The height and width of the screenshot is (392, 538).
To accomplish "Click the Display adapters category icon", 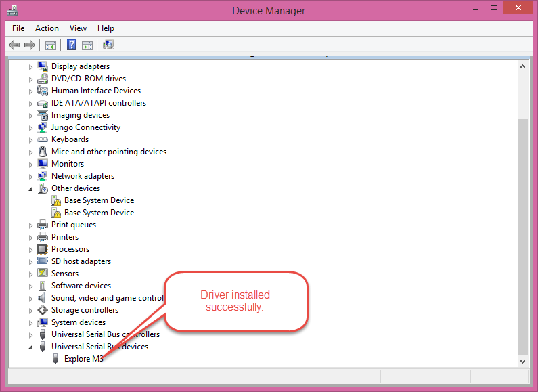I will coord(43,66).
